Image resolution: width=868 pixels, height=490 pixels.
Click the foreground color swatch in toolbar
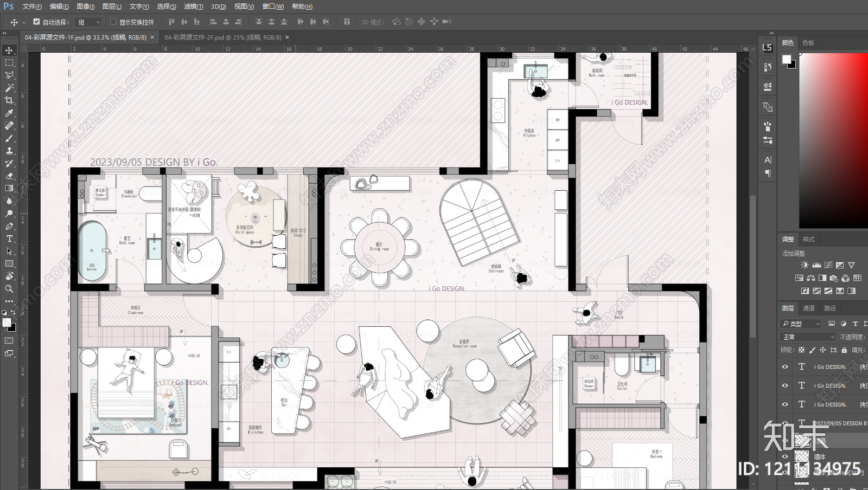click(x=7, y=323)
